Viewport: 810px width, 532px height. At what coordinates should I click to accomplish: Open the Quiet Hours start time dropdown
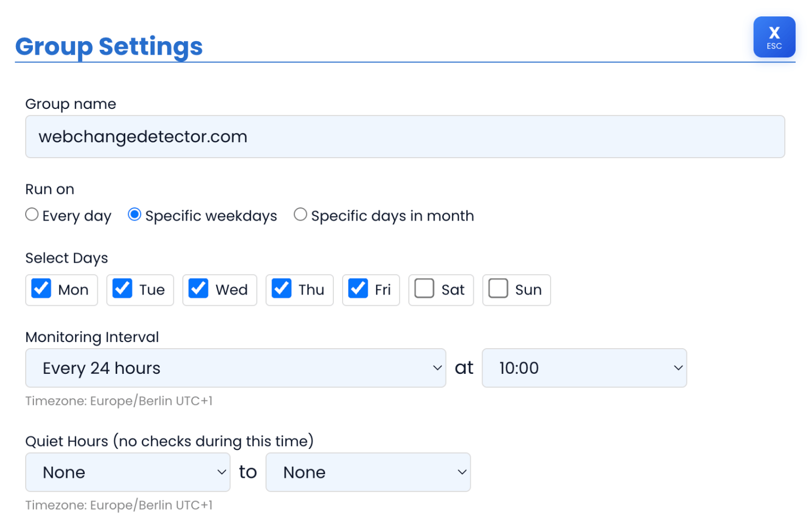tap(128, 472)
